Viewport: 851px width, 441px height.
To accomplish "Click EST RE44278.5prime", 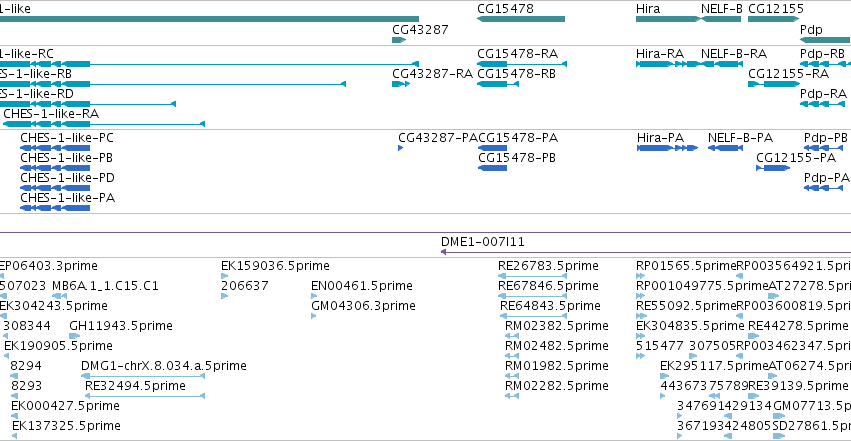I will pyautogui.click(x=753, y=336).
